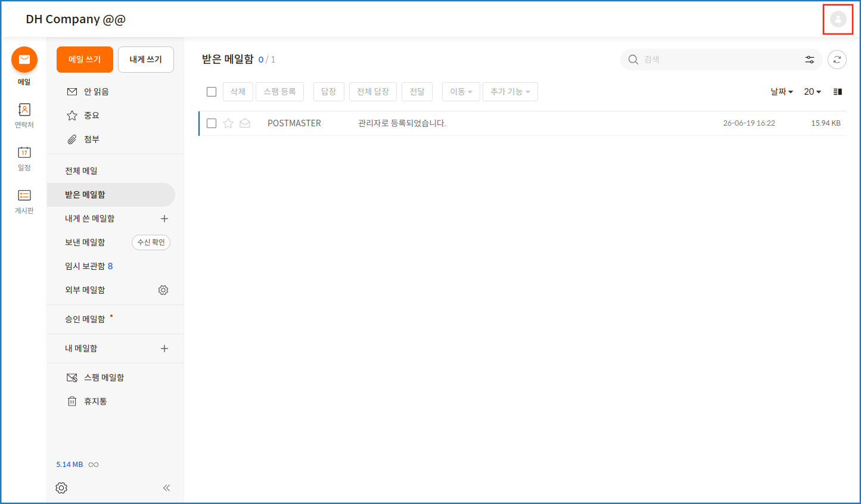Check the POSTMASTER message checkbox

212,123
